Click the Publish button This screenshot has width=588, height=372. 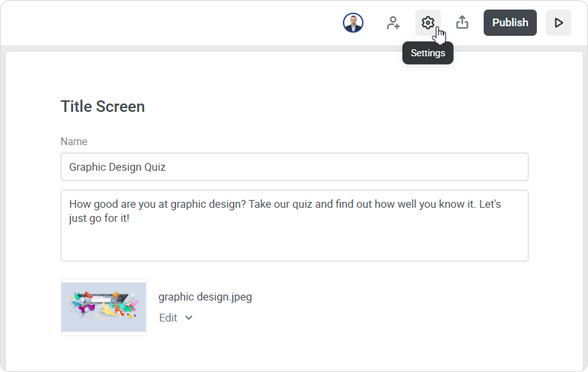510,23
